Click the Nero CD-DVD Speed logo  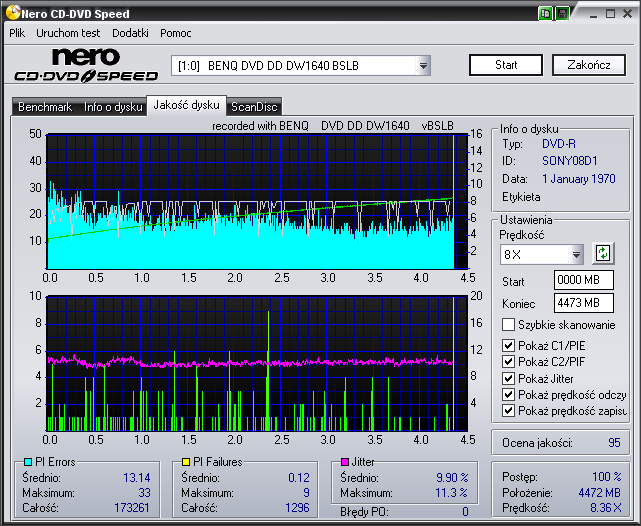tap(86, 65)
